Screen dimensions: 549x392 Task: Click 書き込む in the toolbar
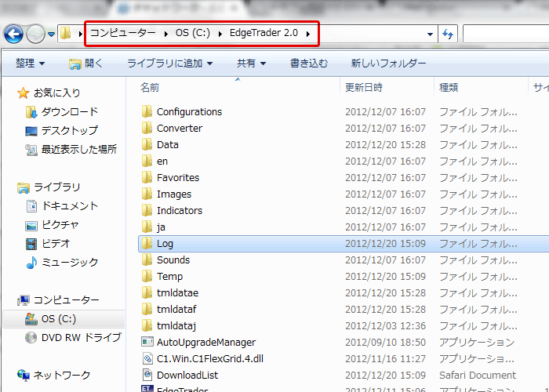tap(309, 64)
